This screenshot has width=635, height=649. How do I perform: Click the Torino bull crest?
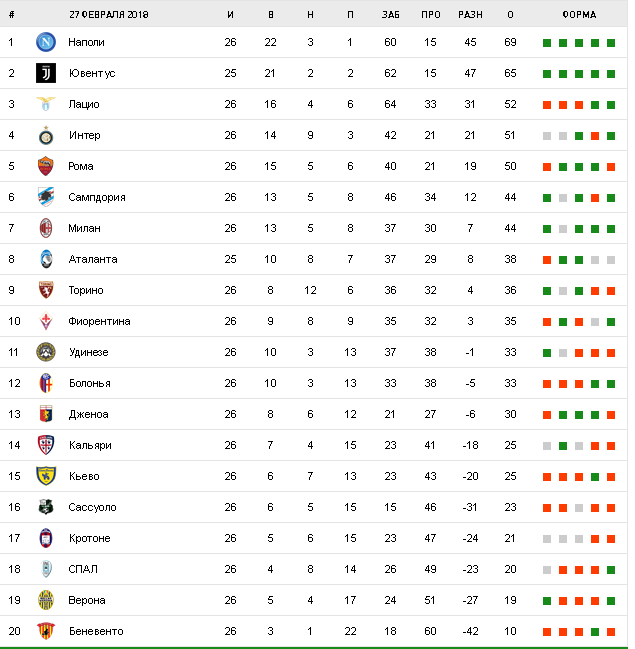[46, 290]
